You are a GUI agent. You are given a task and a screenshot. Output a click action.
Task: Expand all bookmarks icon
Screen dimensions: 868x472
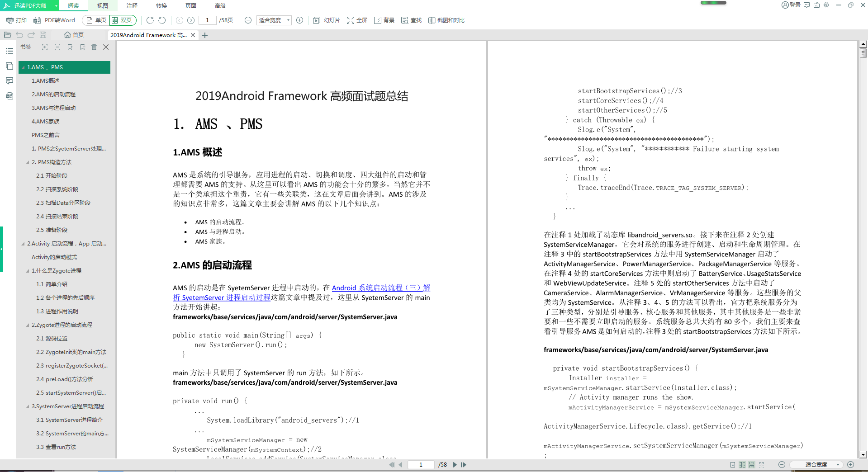(45, 47)
